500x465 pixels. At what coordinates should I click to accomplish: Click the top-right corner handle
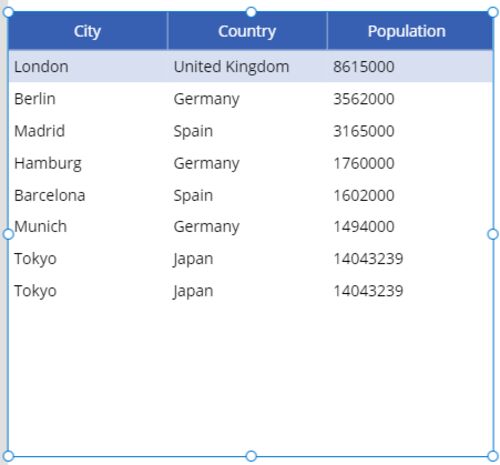493,12
